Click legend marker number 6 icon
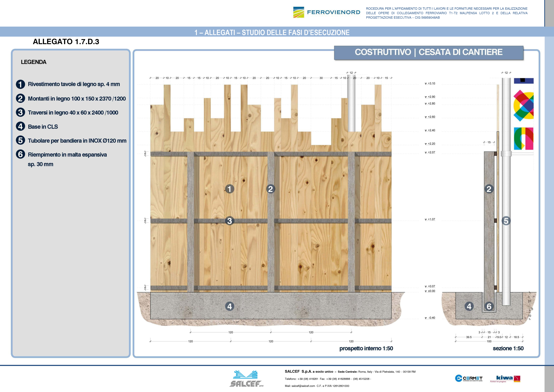This screenshot has height=392, width=554. pyautogui.click(x=21, y=154)
